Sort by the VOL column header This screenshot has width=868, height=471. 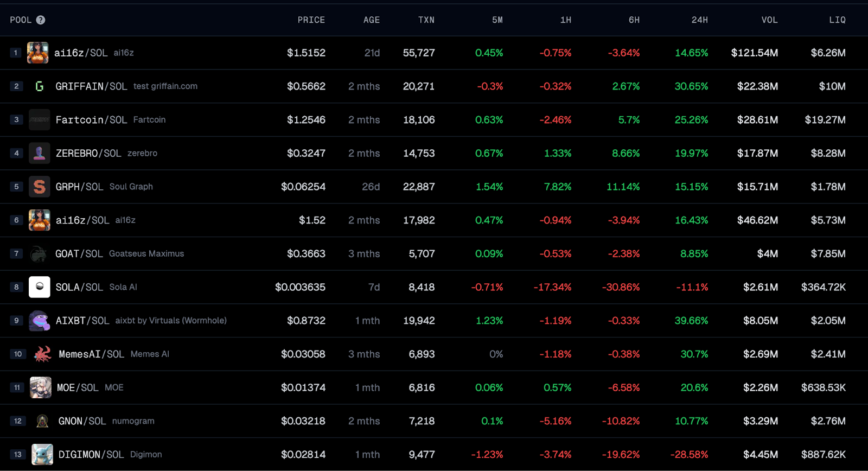[x=770, y=20]
